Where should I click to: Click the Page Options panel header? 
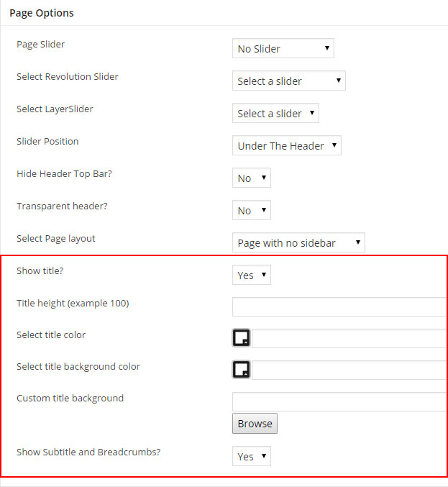tap(42, 13)
